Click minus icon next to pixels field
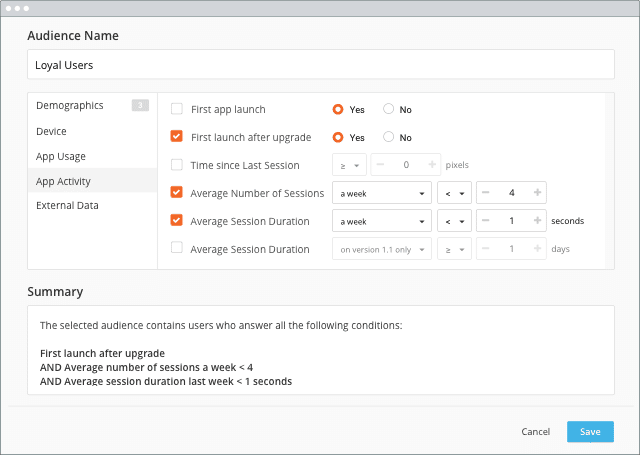640x455 pixels. click(x=380, y=164)
